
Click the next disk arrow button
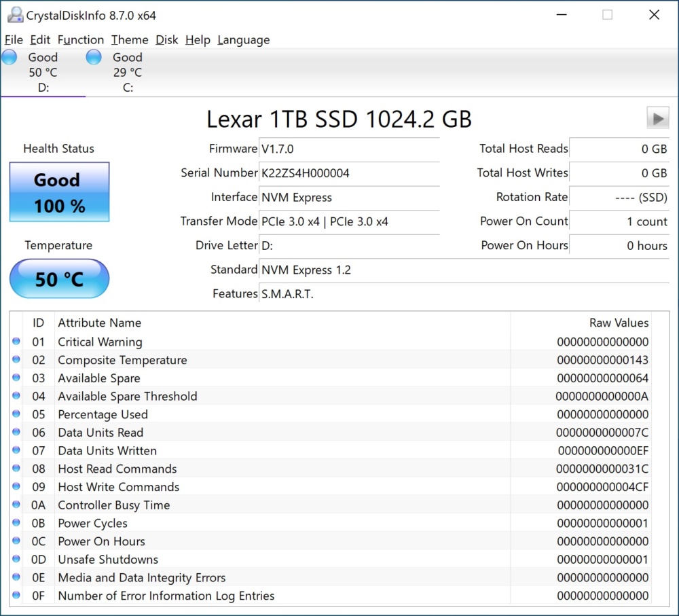point(658,117)
